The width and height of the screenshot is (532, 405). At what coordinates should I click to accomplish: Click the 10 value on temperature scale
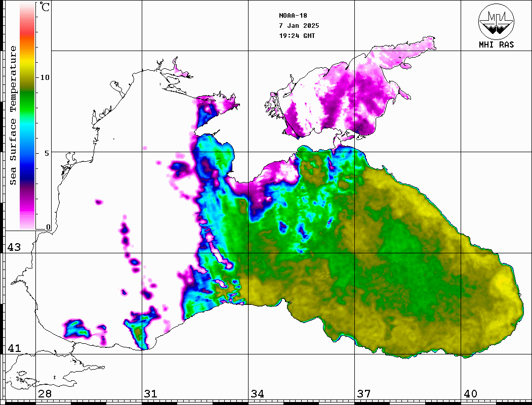[x=45, y=77]
